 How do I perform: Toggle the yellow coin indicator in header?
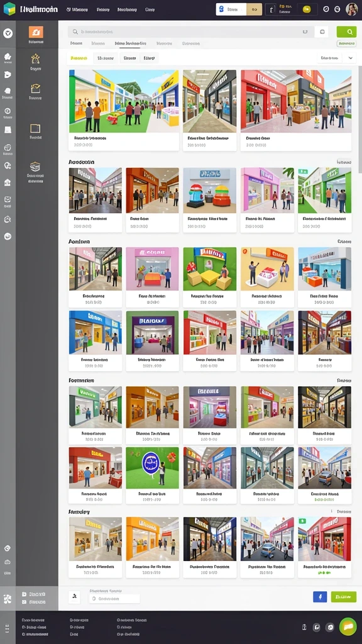point(307,9)
